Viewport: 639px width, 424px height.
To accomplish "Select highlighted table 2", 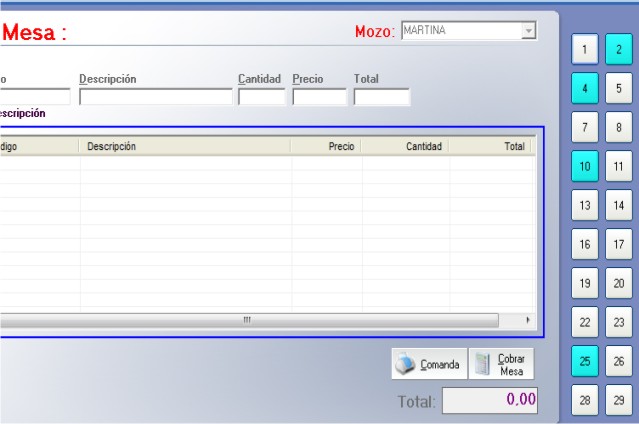I will coord(619,49).
